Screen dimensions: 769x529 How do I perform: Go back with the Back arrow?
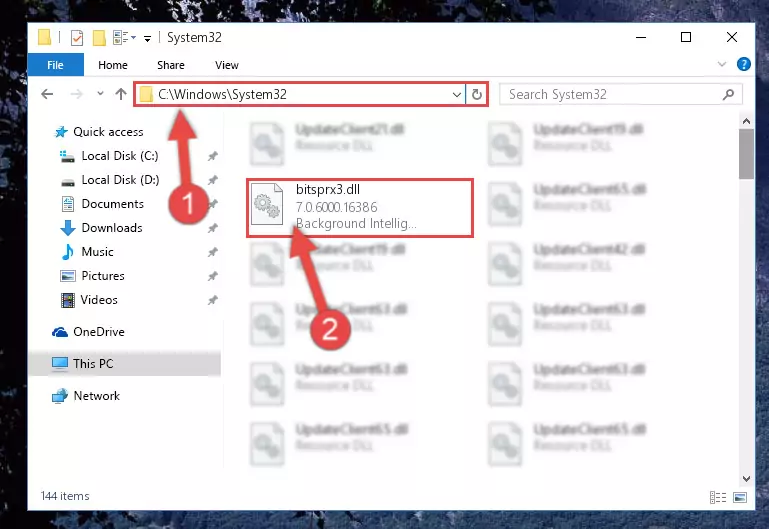[x=47, y=94]
